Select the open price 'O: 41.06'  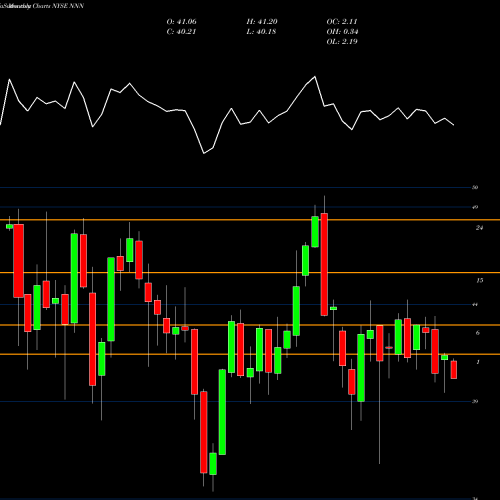coord(182,22)
